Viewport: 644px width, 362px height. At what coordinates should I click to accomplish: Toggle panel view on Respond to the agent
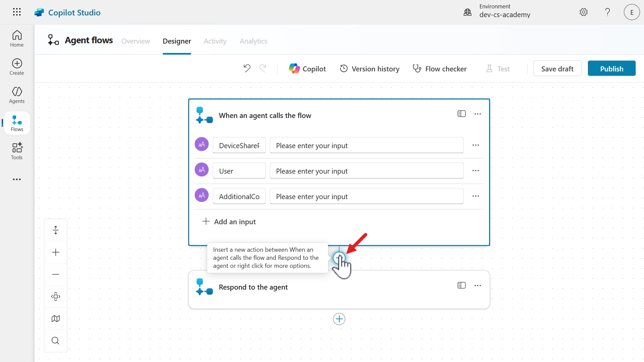(x=462, y=286)
